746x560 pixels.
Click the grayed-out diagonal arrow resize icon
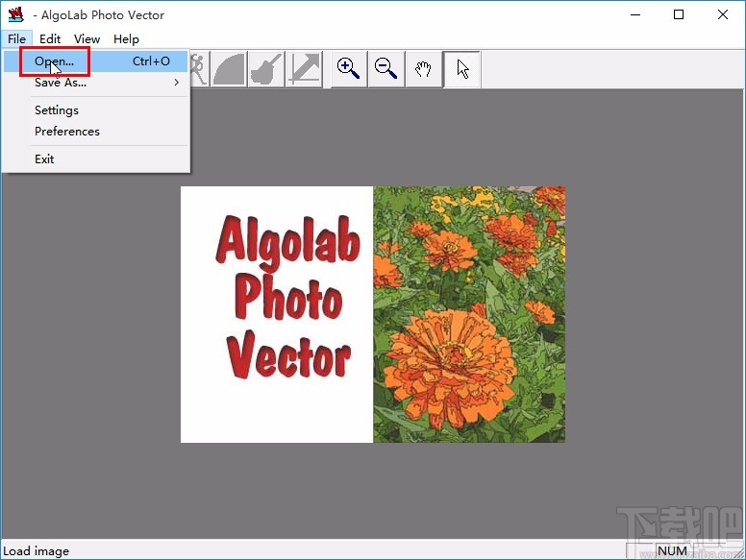click(x=304, y=69)
